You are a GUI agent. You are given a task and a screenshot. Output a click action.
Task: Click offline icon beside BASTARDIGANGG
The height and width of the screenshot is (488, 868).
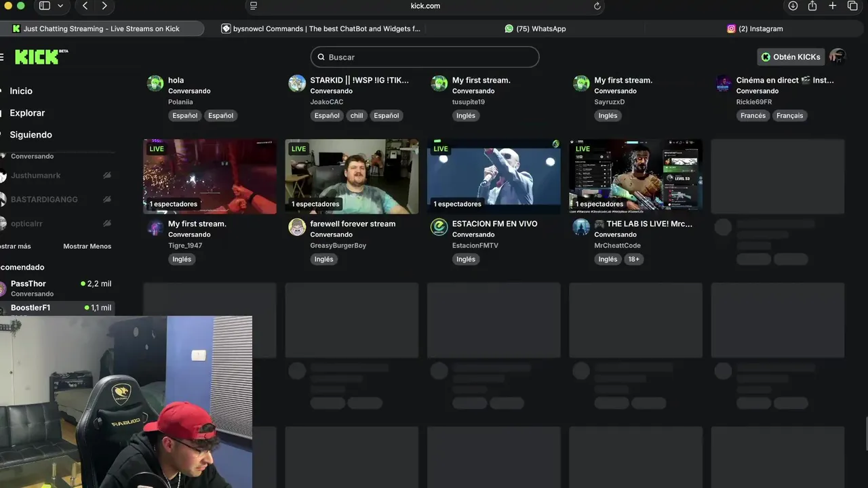pos(107,199)
